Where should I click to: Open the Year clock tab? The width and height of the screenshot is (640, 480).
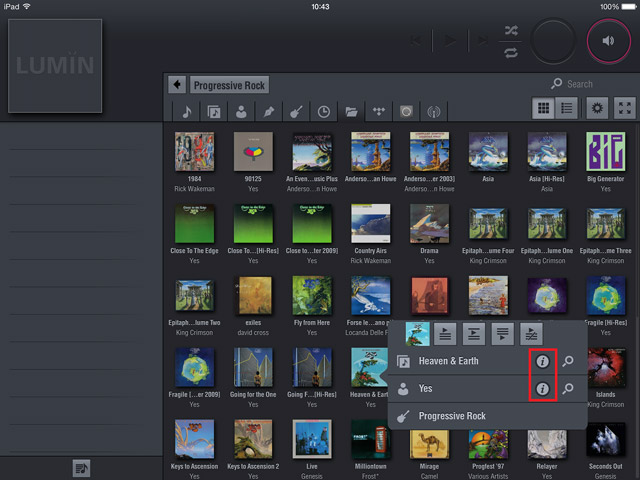click(x=324, y=111)
